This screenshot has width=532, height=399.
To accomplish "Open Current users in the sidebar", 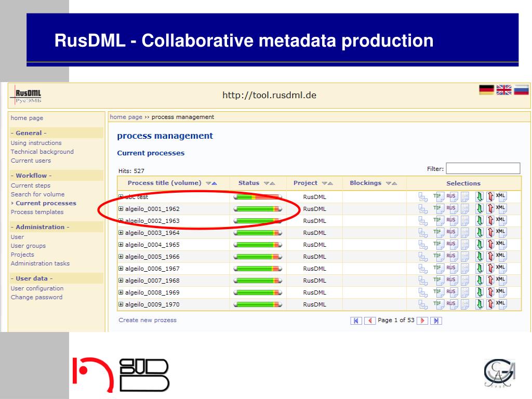I will coord(31,161).
